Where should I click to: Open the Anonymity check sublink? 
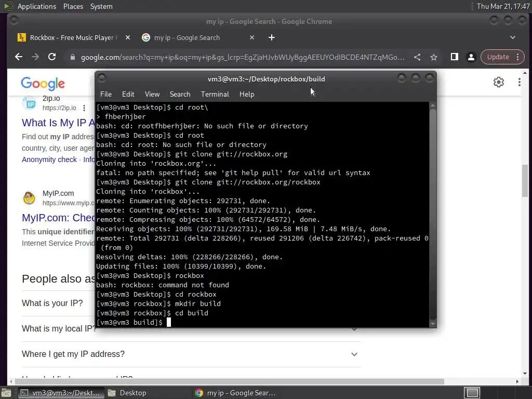(x=49, y=159)
